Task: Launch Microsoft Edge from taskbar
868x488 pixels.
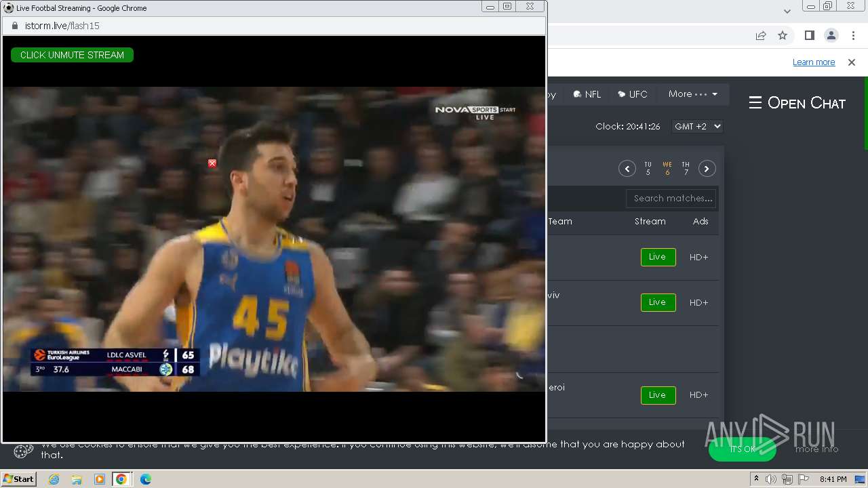Action: pos(145,479)
